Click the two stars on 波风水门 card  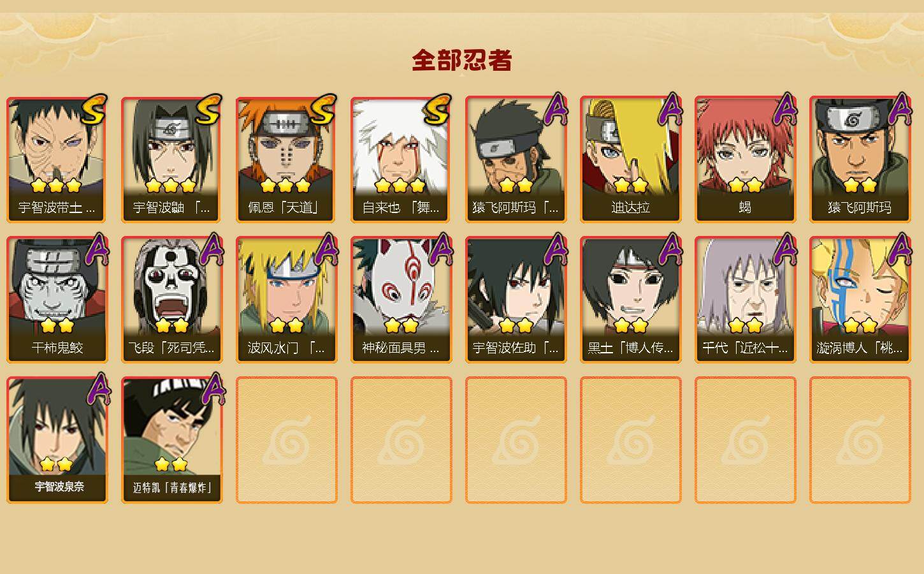coord(286,326)
